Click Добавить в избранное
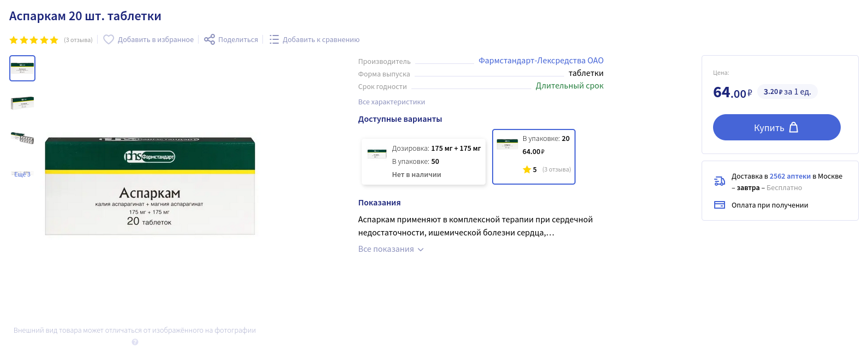The height and width of the screenshot is (360, 868). (155, 40)
